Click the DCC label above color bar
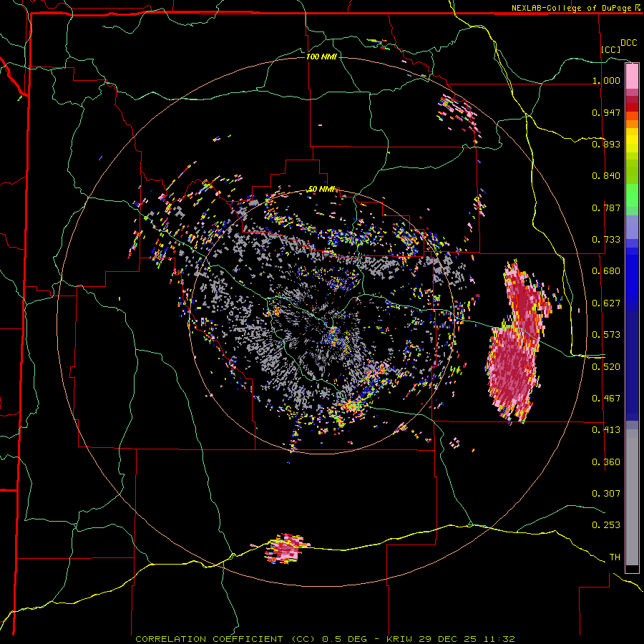The image size is (644, 644). tap(629, 43)
